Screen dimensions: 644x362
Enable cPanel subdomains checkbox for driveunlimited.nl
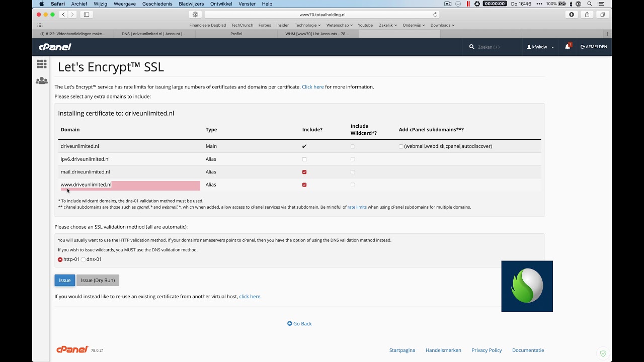coord(401,146)
